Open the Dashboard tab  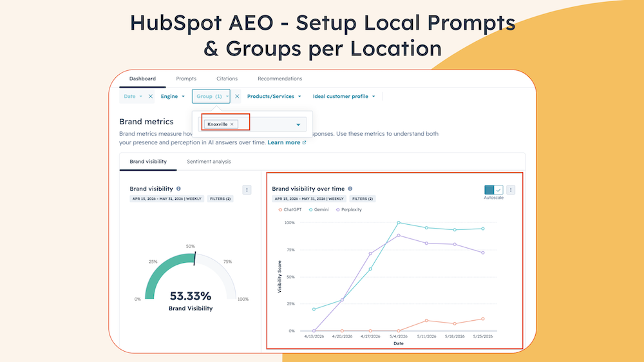point(142,79)
